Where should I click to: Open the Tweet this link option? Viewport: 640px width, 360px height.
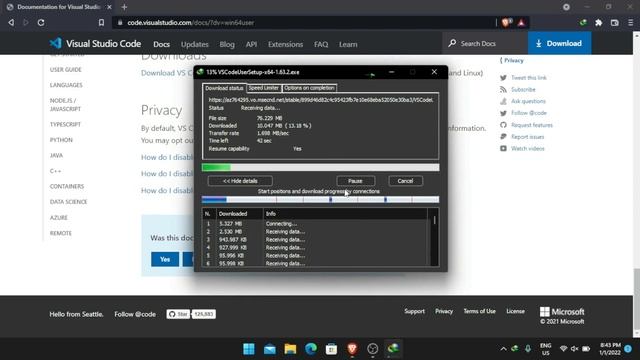click(529, 78)
